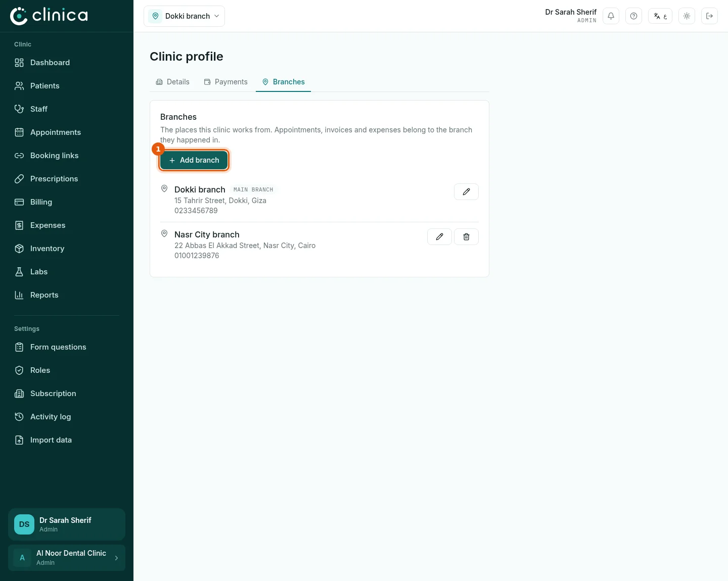Edit the Dokki branch with pencil icon
The width and height of the screenshot is (728, 581).
coord(466,192)
